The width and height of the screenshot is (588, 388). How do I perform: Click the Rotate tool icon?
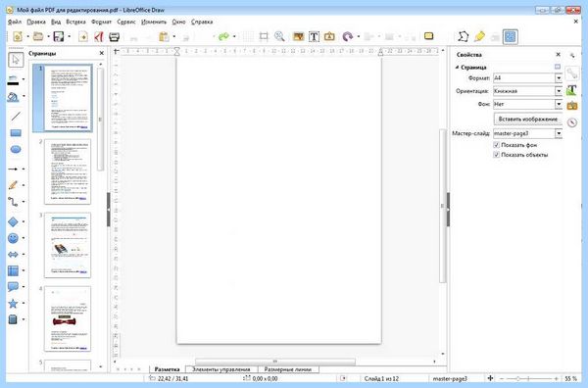pos(348,36)
